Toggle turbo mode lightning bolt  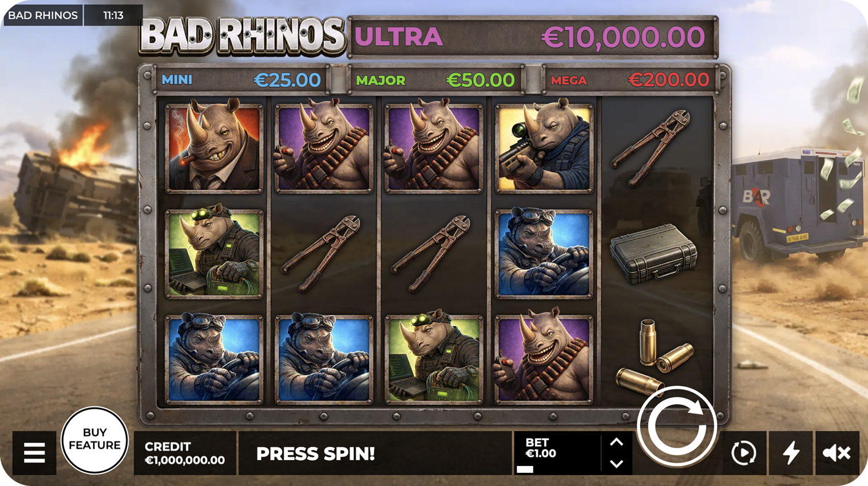(x=791, y=453)
